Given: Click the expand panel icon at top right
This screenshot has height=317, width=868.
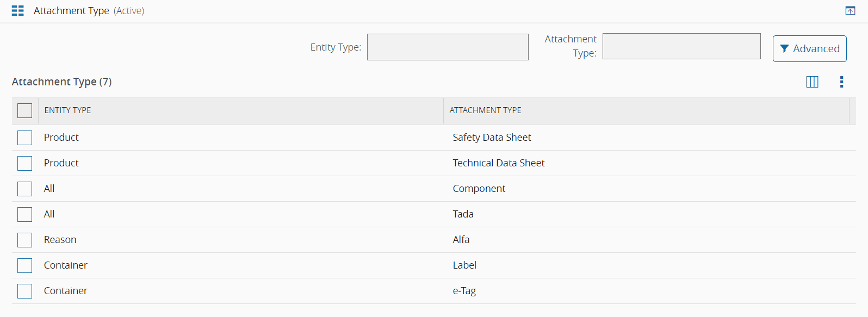Looking at the screenshot, I should (x=850, y=11).
